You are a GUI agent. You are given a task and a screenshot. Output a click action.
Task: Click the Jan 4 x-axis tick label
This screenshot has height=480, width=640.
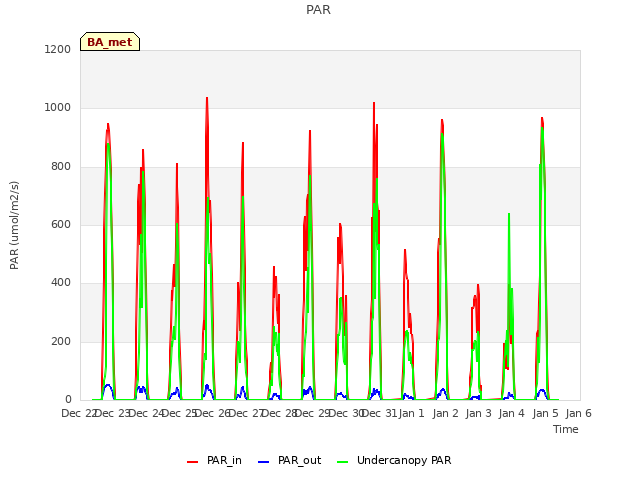pos(512,413)
